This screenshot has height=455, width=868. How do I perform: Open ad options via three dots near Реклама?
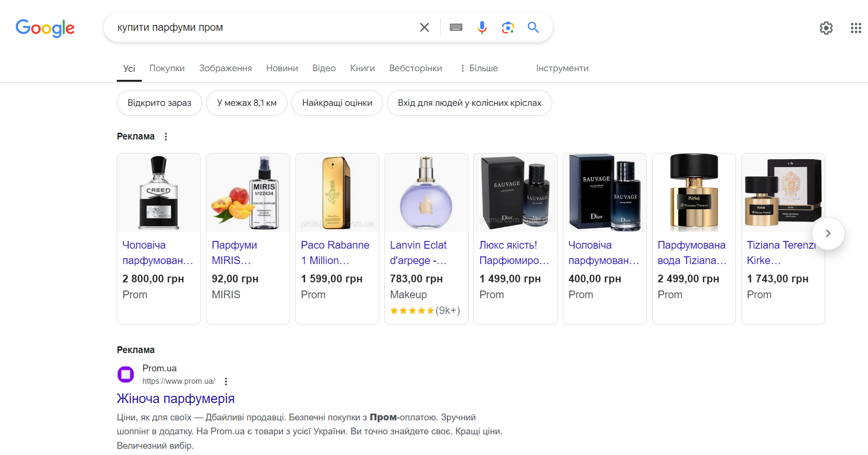point(165,136)
